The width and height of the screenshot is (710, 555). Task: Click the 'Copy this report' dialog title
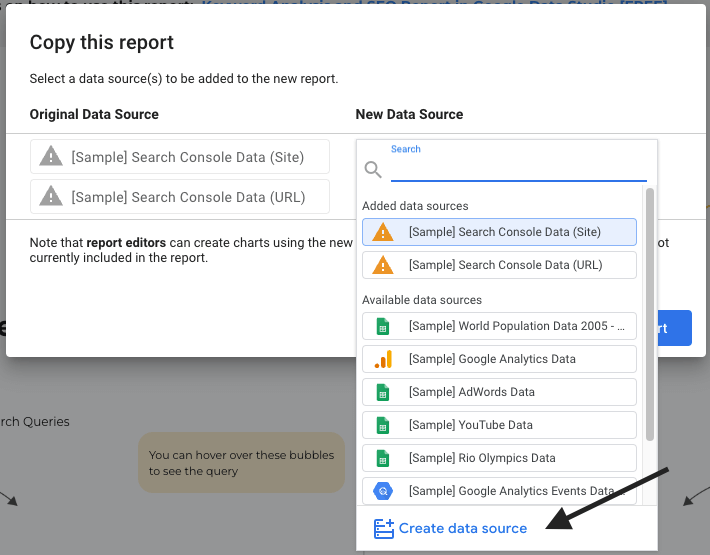[102, 43]
